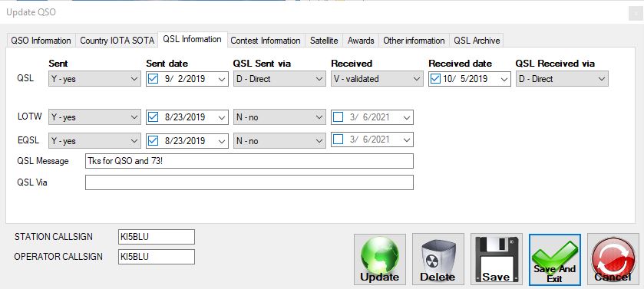Open the QSL Received validated dropdown
This screenshot has width=644, height=289.
[x=377, y=79]
